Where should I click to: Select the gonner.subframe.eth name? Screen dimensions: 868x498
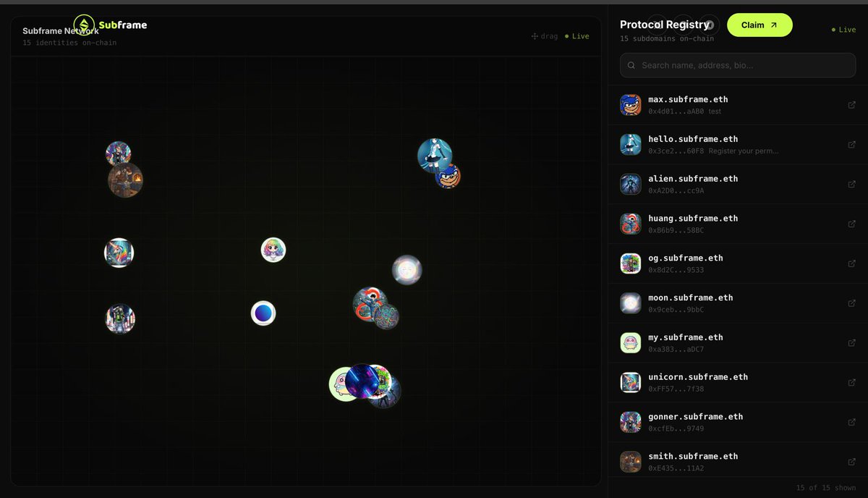pos(696,417)
